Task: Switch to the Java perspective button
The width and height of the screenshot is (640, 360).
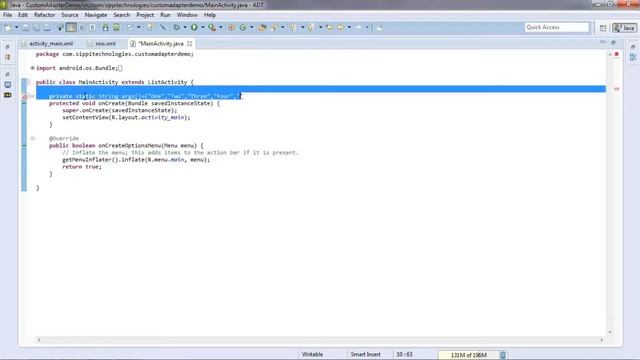Action: tap(624, 28)
